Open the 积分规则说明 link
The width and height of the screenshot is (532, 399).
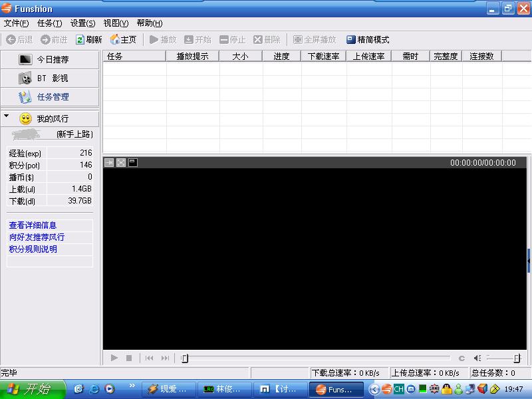tap(33, 249)
